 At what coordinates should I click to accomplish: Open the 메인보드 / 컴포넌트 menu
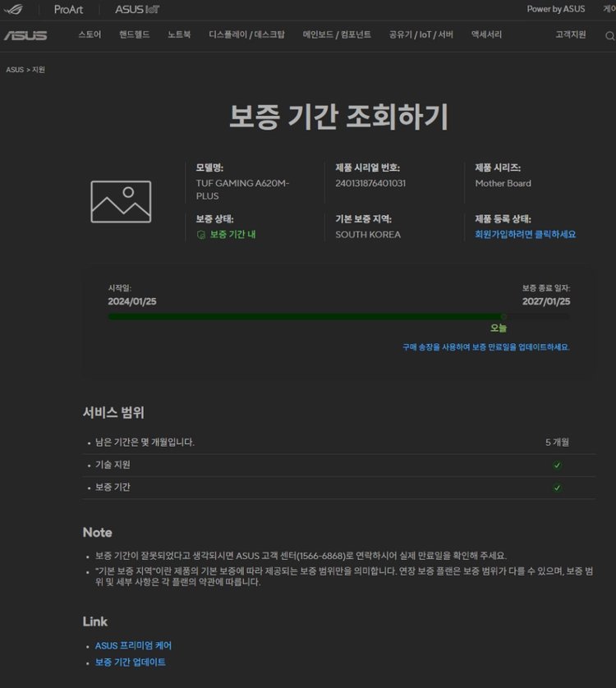coord(337,34)
